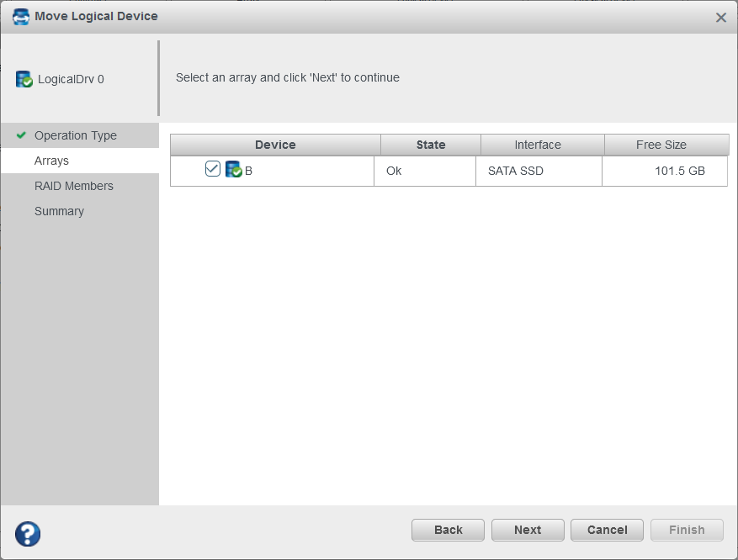Click the disabled Finish button
The image size is (738, 560).
(x=686, y=530)
